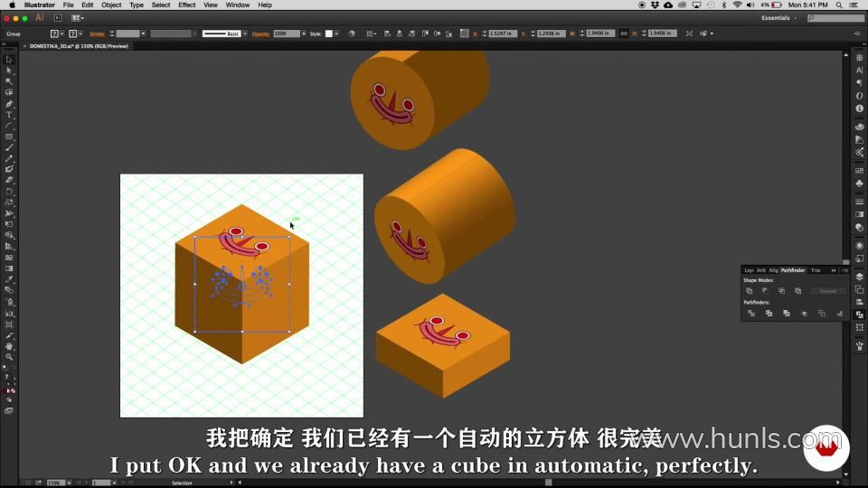The image size is (868, 488).
Task: Open the Window menu
Action: click(238, 5)
